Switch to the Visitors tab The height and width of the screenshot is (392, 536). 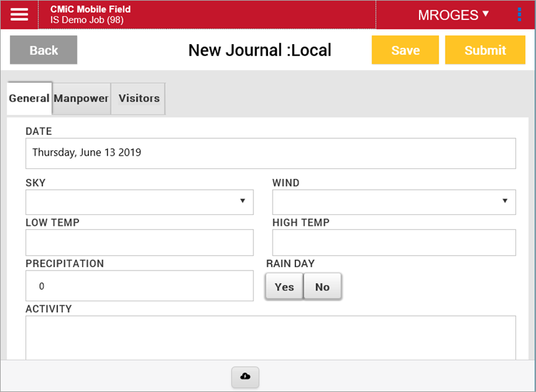click(139, 98)
